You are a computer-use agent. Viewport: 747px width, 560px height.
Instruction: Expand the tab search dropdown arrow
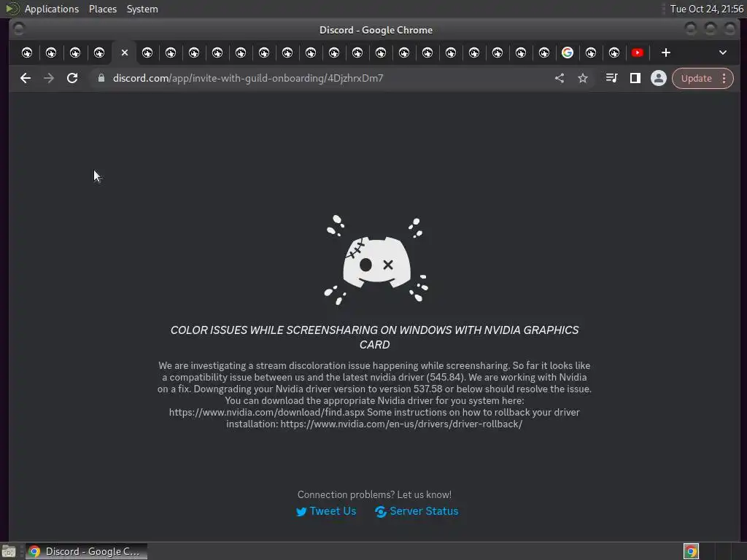(x=723, y=52)
